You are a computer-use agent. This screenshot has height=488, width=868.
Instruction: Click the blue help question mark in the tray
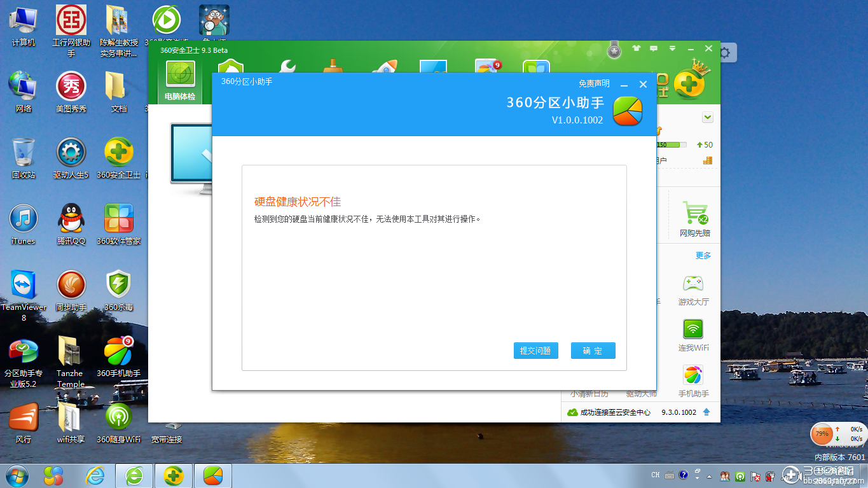pyautogui.click(x=684, y=475)
